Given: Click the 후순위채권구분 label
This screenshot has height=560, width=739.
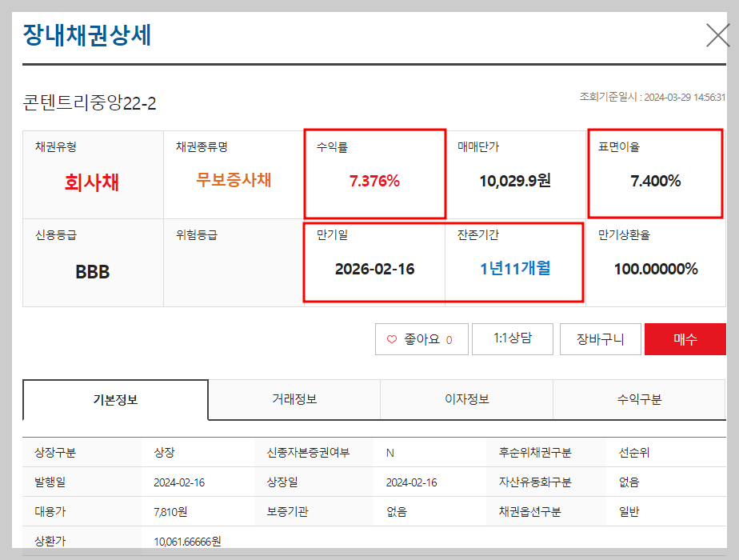Looking at the screenshot, I should tap(535, 453).
